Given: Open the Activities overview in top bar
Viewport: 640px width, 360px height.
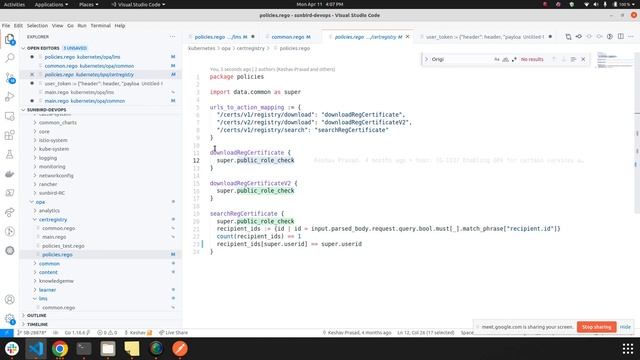Looking at the screenshot, I should pos(14,4).
